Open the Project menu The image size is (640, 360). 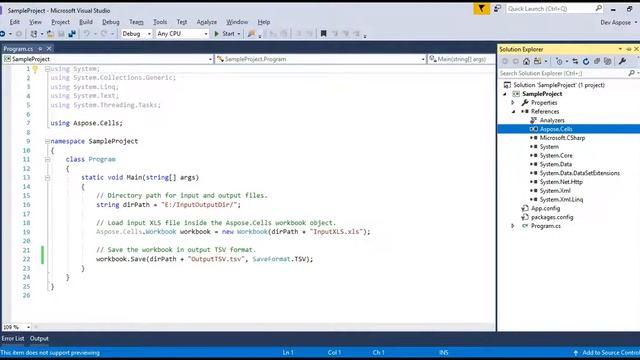pos(60,22)
